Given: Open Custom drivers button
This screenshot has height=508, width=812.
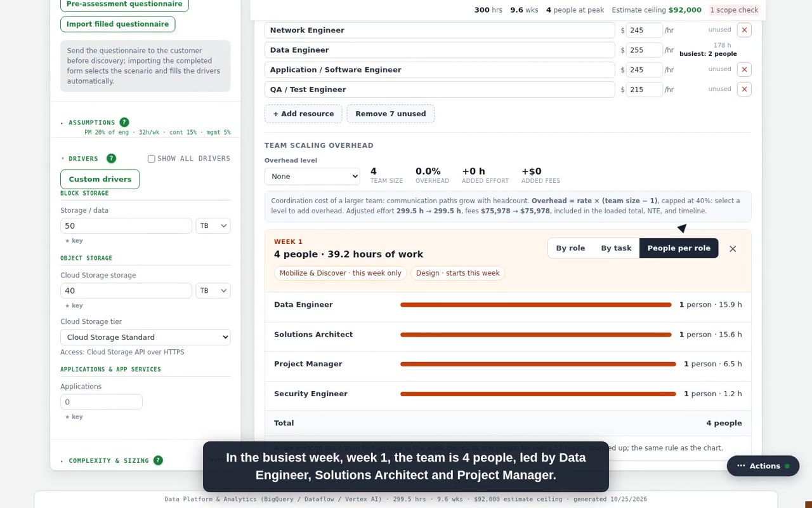Looking at the screenshot, I should tap(100, 179).
